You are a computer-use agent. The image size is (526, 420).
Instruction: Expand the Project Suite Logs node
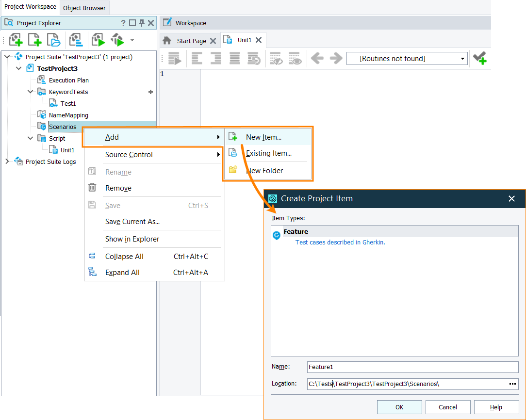click(x=8, y=162)
